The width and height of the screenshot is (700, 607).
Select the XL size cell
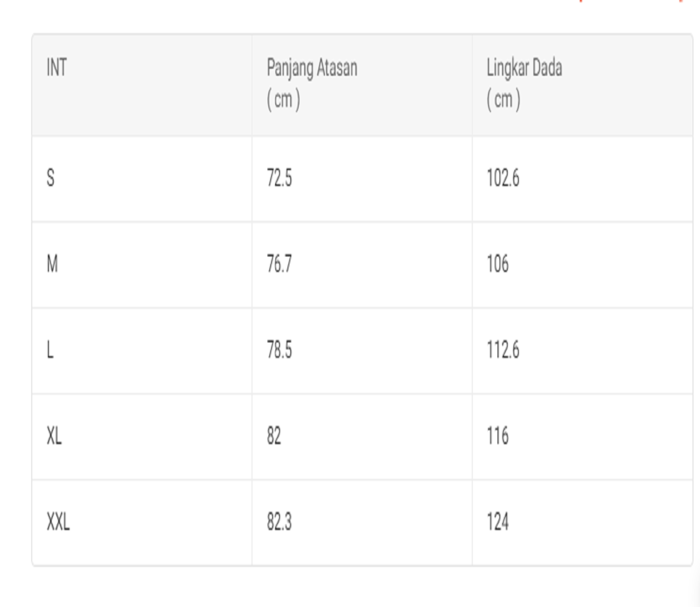click(54, 436)
